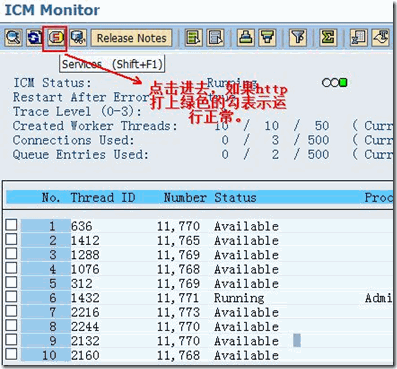Click the No. column header
The width and height of the screenshot is (397, 369).
(51, 198)
